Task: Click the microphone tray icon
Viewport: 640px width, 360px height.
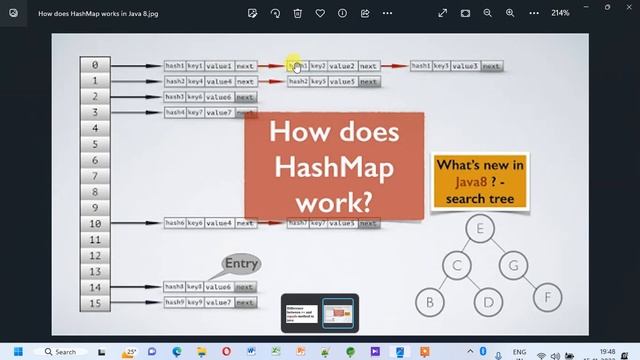Action: [498, 356]
